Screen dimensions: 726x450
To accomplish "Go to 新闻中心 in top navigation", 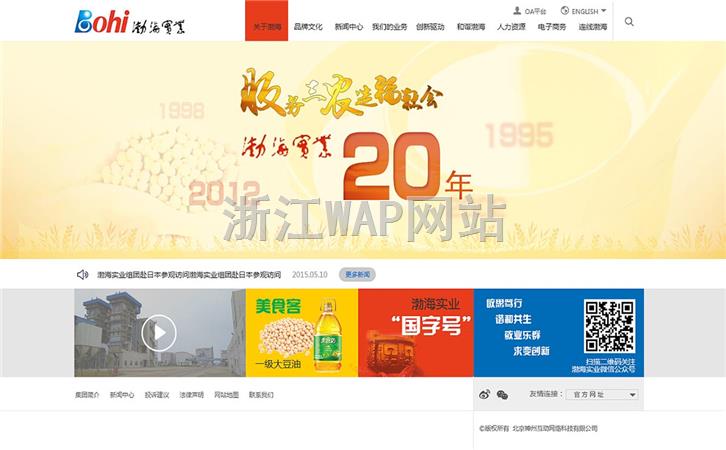I will (349, 27).
